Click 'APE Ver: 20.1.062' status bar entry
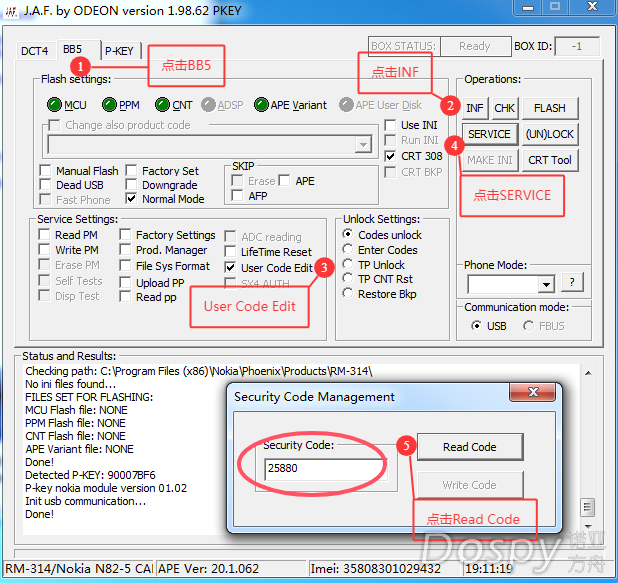618x583 pixels. (232, 569)
